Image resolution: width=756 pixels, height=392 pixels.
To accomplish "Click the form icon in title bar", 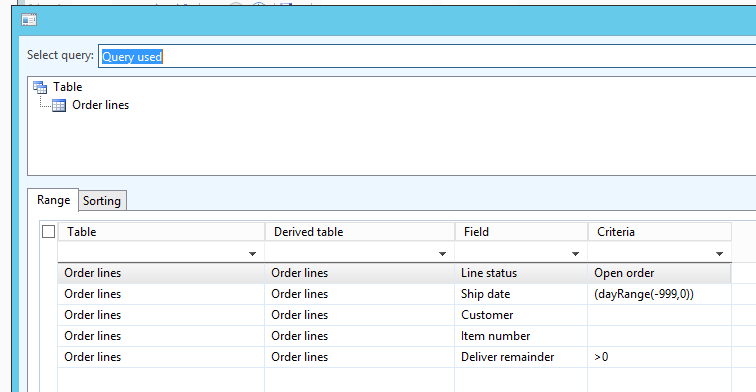I will click(x=29, y=20).
